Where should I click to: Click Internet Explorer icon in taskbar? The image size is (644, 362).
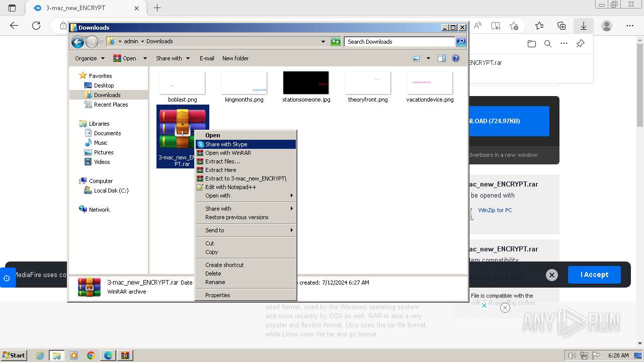[40, 355]
